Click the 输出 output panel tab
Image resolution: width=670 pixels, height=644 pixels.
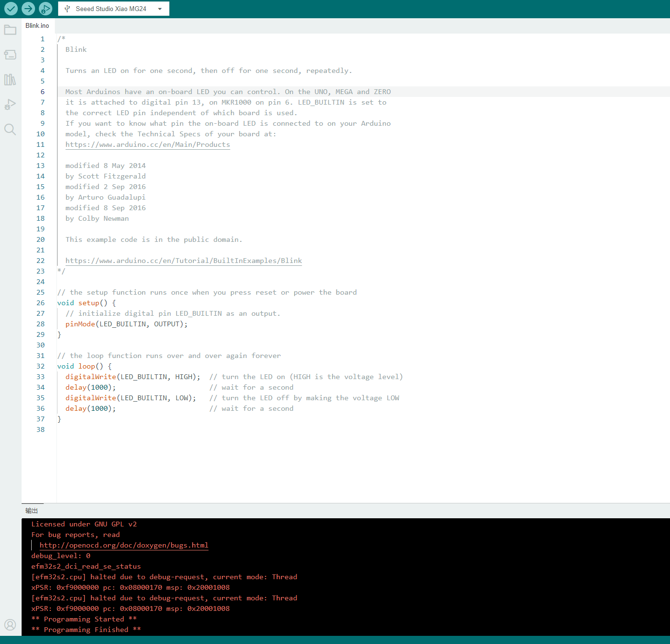32,511
